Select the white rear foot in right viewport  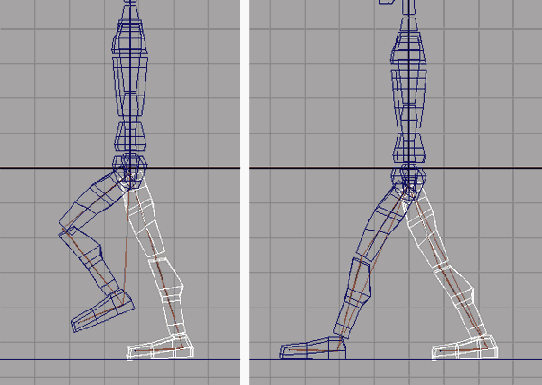point(465,347)
